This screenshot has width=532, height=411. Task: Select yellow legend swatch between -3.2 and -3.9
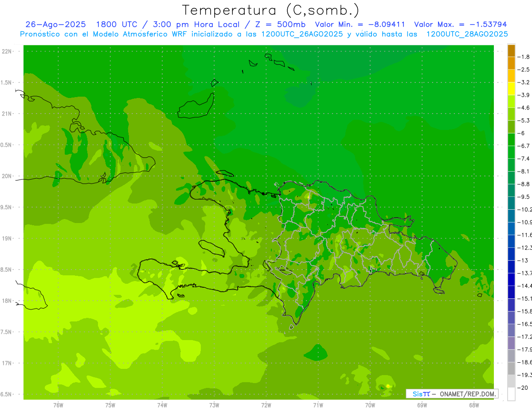511,89
